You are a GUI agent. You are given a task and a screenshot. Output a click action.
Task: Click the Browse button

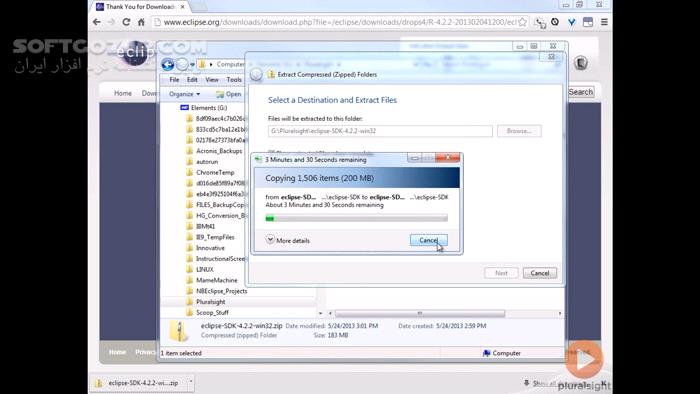pyautogui.click(x=519, y=131)
